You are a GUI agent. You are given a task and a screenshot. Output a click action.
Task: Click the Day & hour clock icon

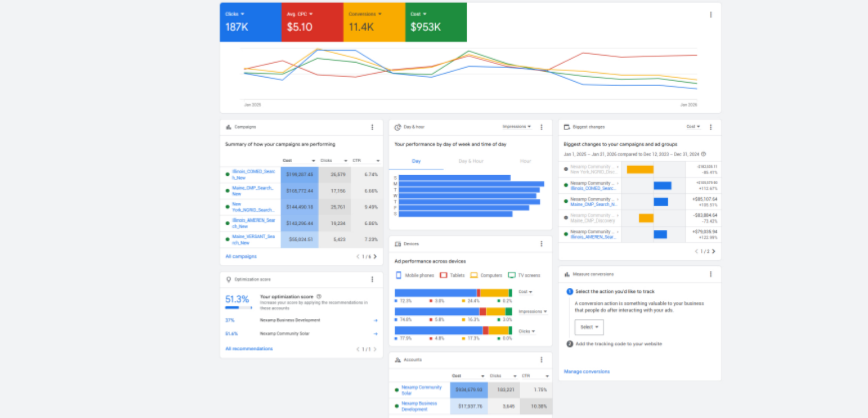[397, 127]
